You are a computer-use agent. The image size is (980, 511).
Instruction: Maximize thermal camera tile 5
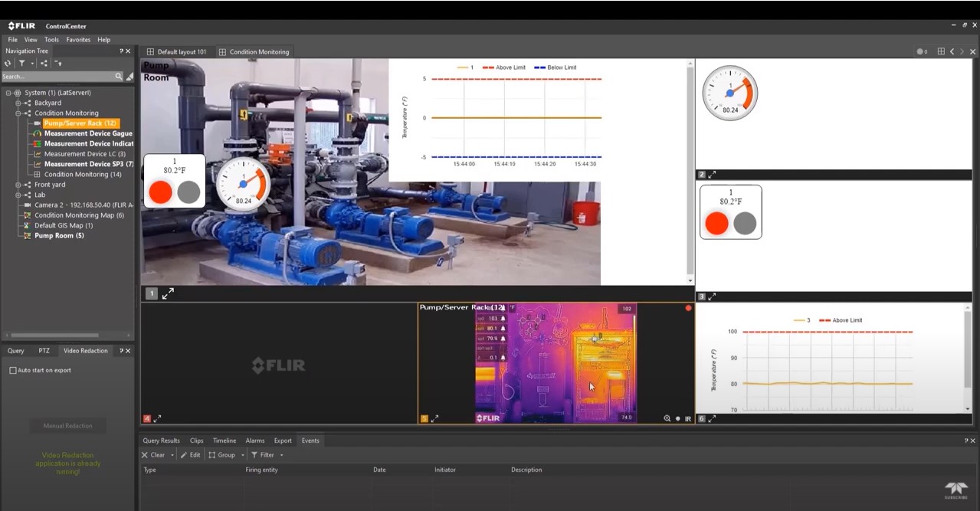point(434,418)
